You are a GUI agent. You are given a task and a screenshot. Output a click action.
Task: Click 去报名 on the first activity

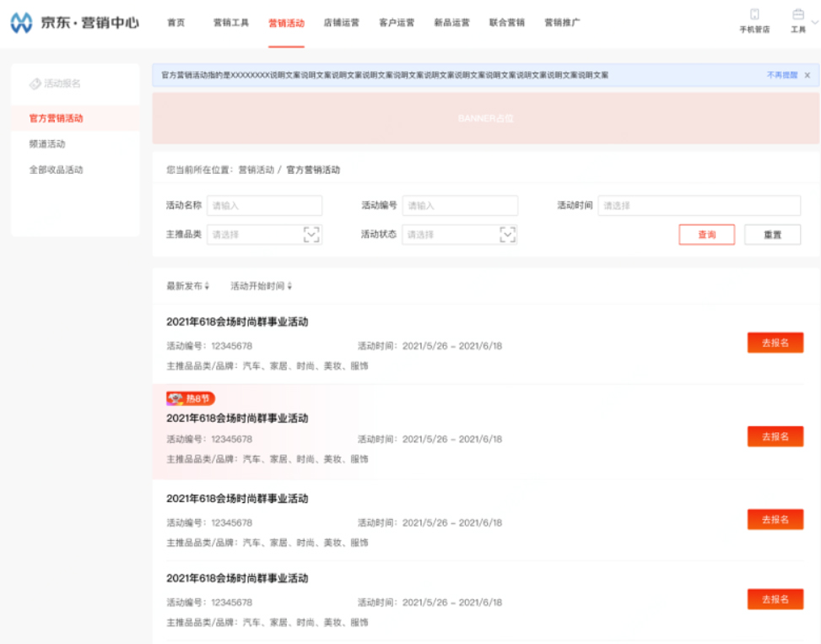click(x=775, y=341)
